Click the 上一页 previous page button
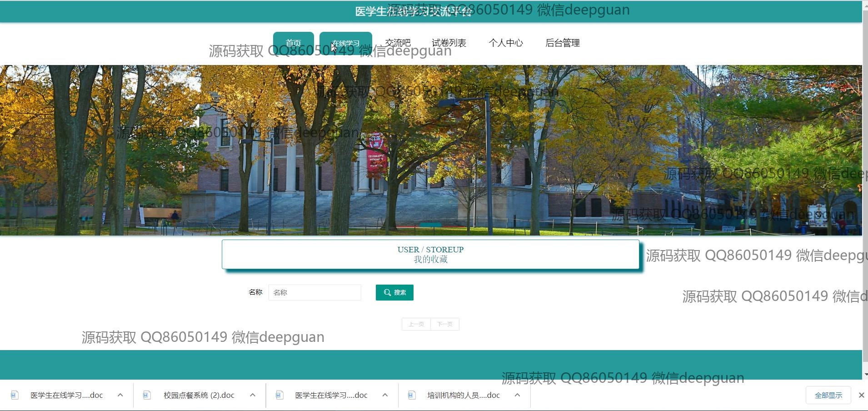 point(416,324)
